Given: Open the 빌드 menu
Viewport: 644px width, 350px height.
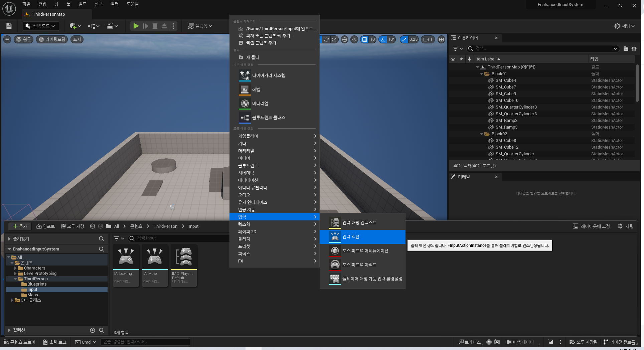Looking at the screenshot, I should [83, 4].
